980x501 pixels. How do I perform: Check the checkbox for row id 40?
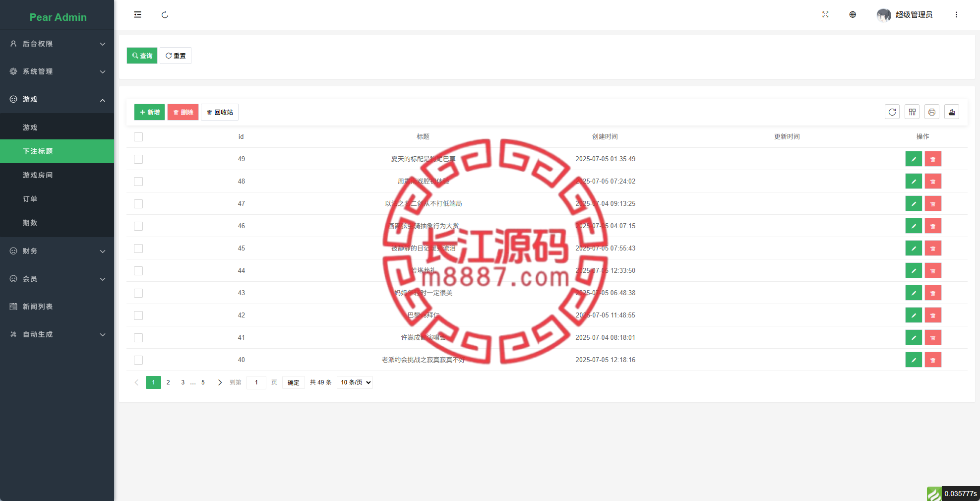click(x=138, y=360)
